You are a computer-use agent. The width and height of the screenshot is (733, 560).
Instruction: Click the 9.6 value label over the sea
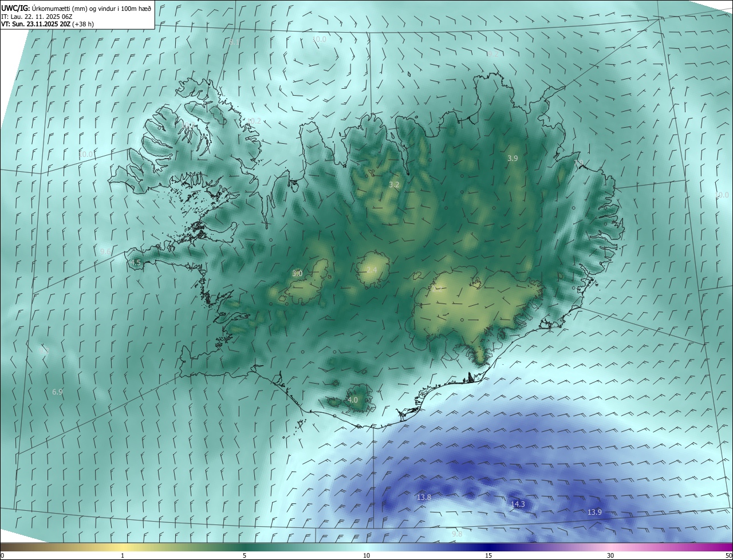pyautogui.click(x=105, y=251)
